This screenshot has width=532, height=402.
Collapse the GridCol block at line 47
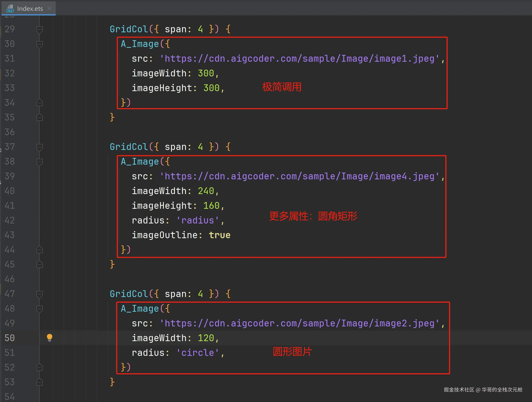point(39,294)
